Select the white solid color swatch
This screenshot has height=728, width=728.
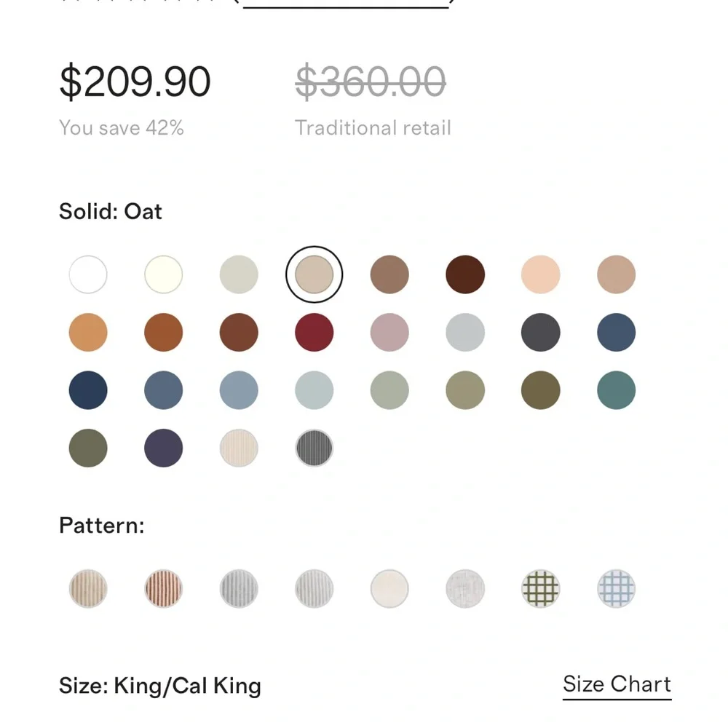pyautogui.click(x=88, y=274)
